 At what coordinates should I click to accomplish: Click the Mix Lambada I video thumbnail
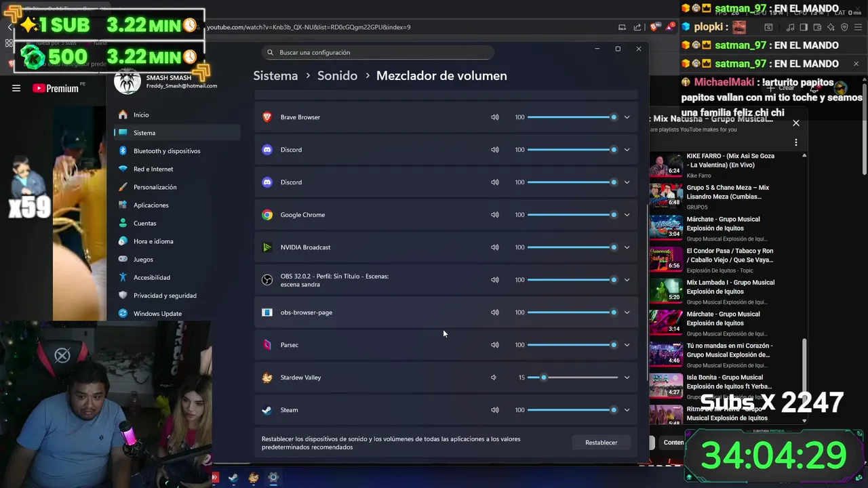pos(666,290)
